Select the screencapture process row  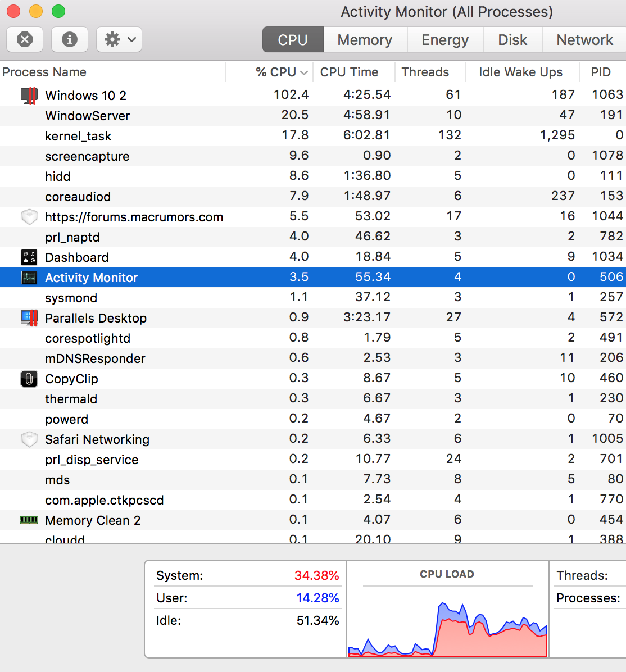[313, 156]
